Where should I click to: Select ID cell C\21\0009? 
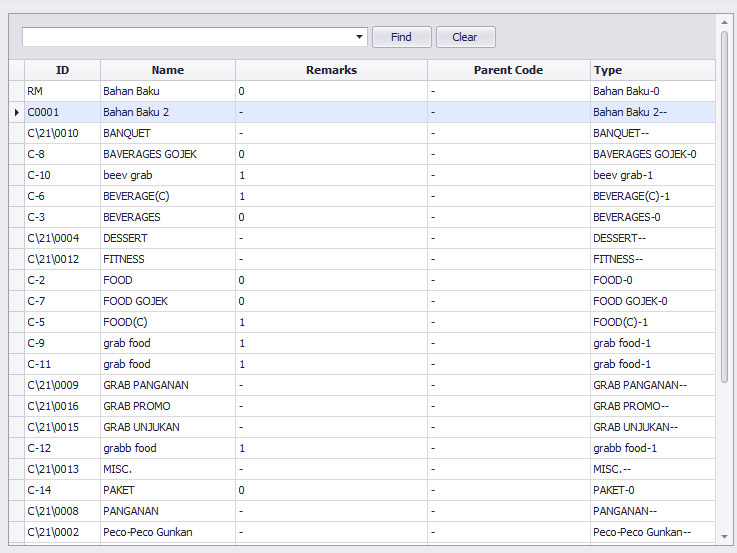[x=63, y=385]
